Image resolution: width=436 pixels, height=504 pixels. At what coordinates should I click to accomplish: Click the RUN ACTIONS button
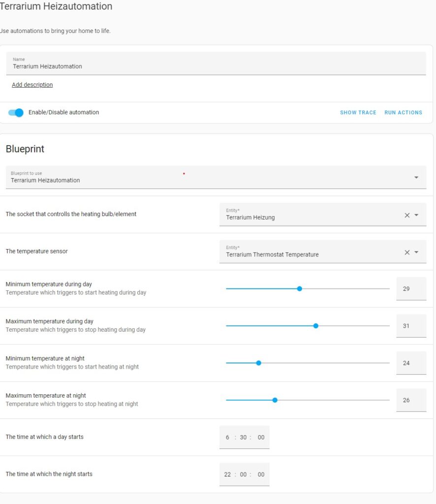pyautogui.click(x=403, y=113)
